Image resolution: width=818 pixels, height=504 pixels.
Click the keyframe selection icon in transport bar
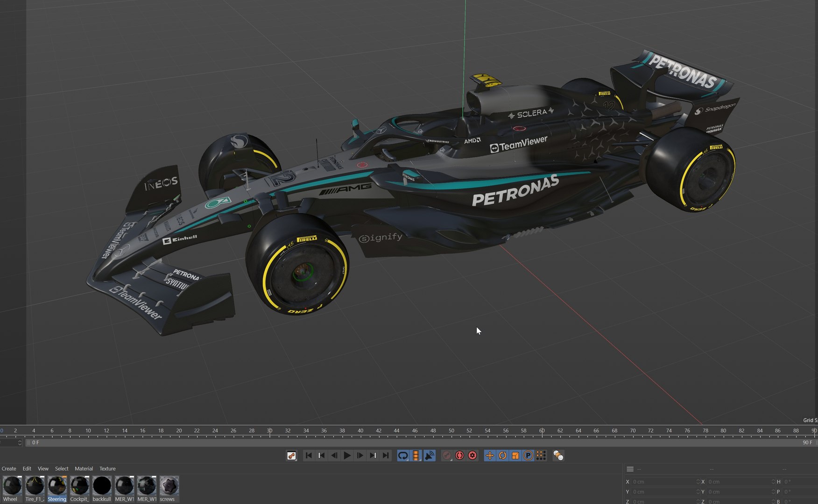pyautogui.click(x=291, y=455)
